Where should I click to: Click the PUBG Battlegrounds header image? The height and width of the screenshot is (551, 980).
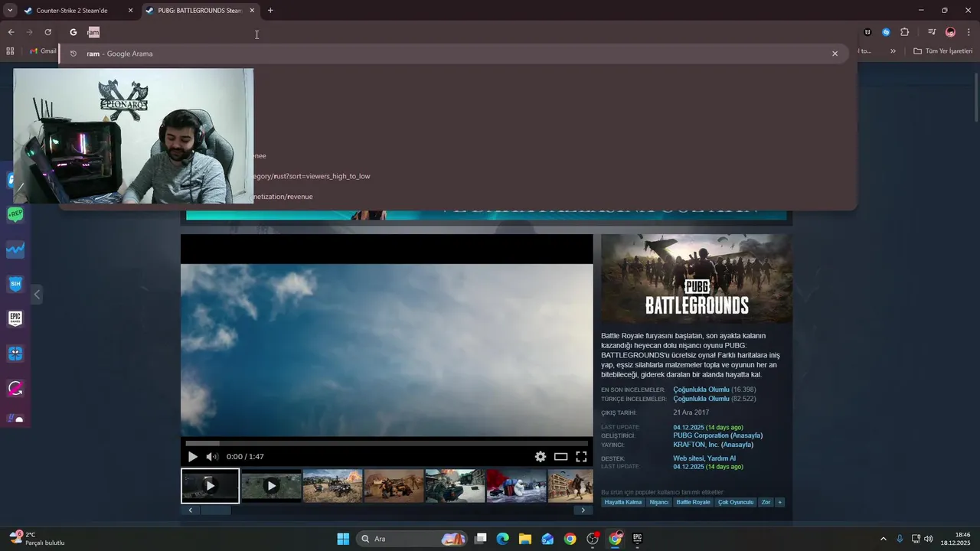(697, 279)
